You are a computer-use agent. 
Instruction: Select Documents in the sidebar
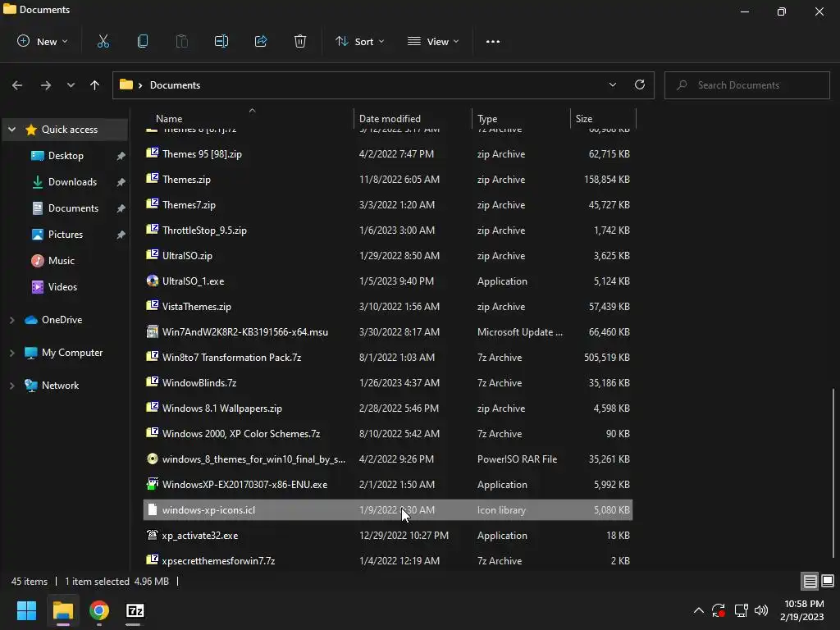click(x=66, y=208)
